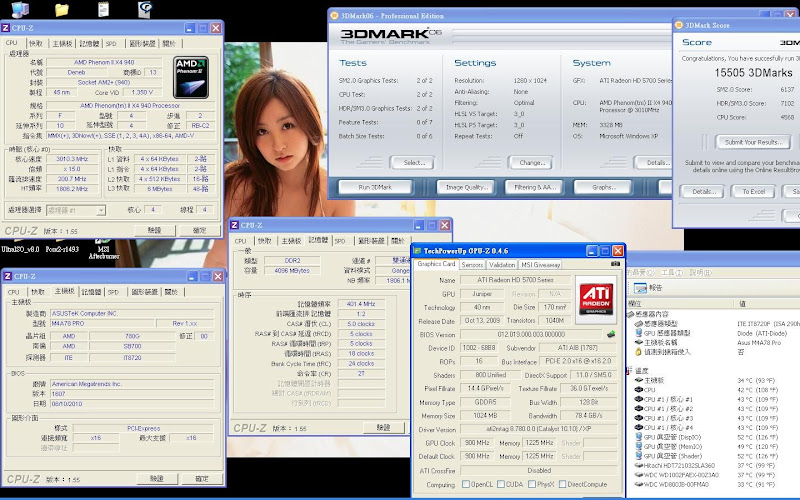The image size is (800, 500).
Task: Click the 15505 3DMarks score text
Action: [754, 73]
